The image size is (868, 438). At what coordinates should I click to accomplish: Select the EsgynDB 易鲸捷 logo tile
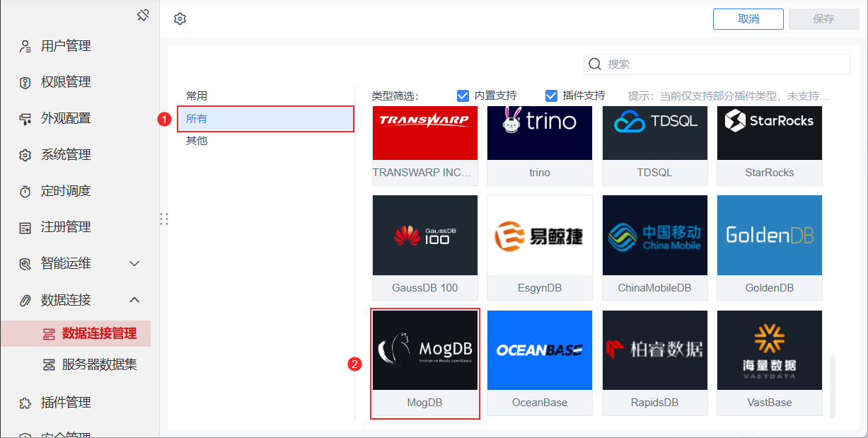coord(540,236)
